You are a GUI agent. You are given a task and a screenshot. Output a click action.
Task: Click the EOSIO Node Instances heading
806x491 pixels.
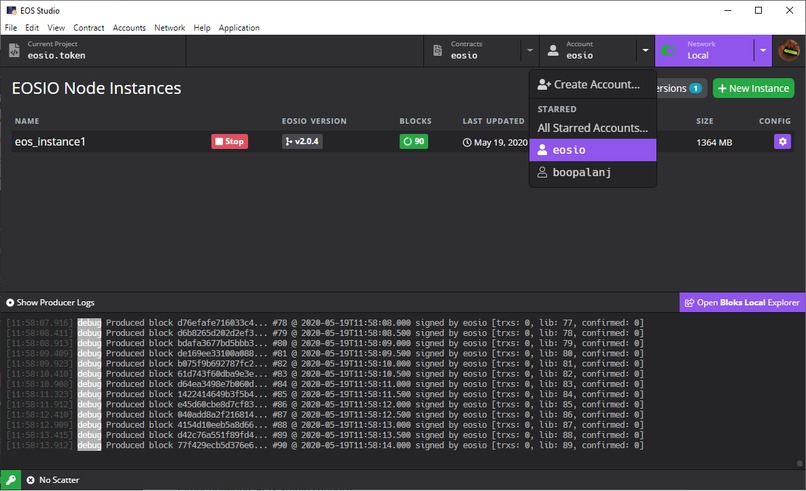(97, 88)
